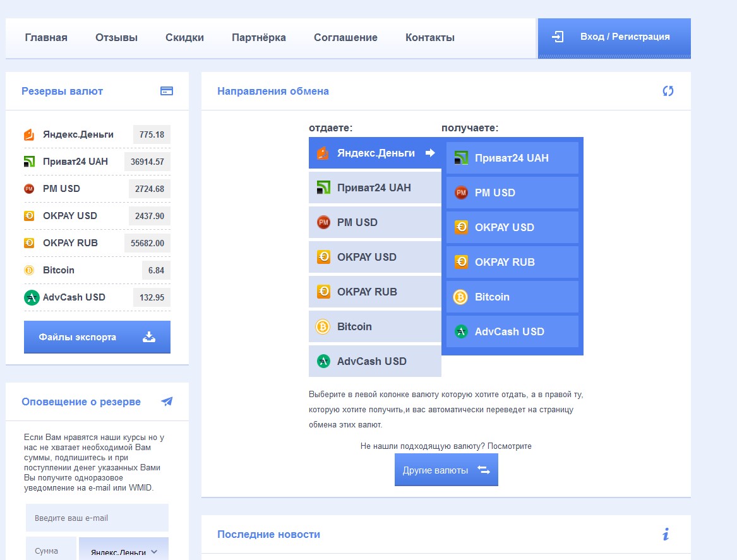Choose Bitcoin in получаете column
The width and height of the screenshot is (737, 560).
[512, 297]
